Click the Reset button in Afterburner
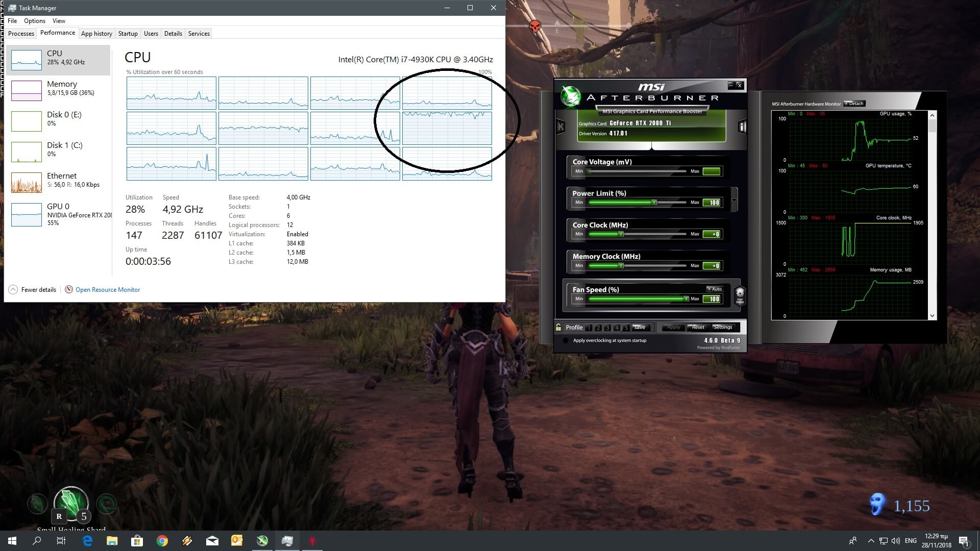Viewport: 980px width, 551px height. (698, 328)
